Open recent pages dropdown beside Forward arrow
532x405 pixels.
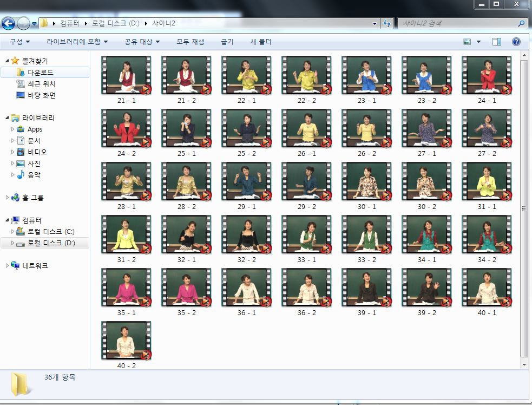pyautogui.click(x=34, y=24)
